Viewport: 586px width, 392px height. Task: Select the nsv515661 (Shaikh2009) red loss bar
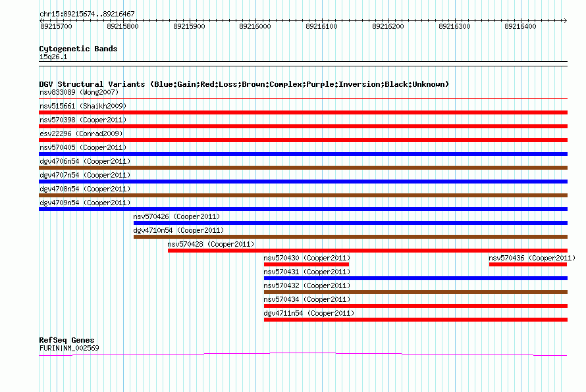click(x=303, y=112)
